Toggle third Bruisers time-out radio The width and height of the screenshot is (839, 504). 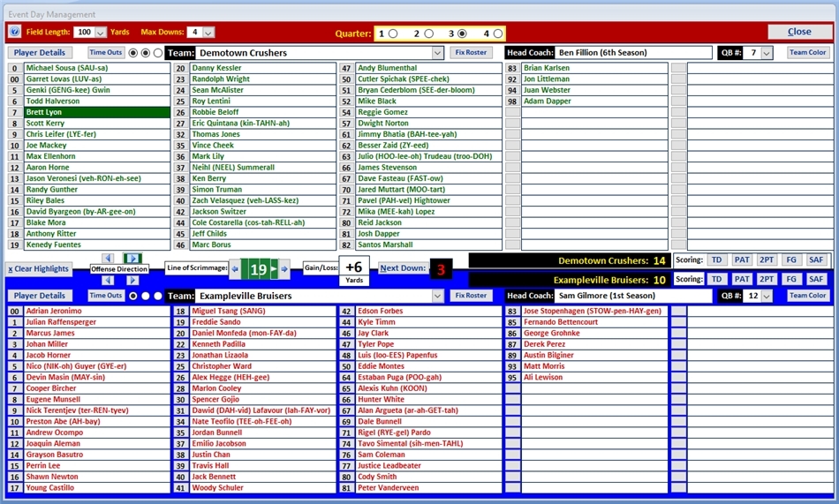click(158, 296)
